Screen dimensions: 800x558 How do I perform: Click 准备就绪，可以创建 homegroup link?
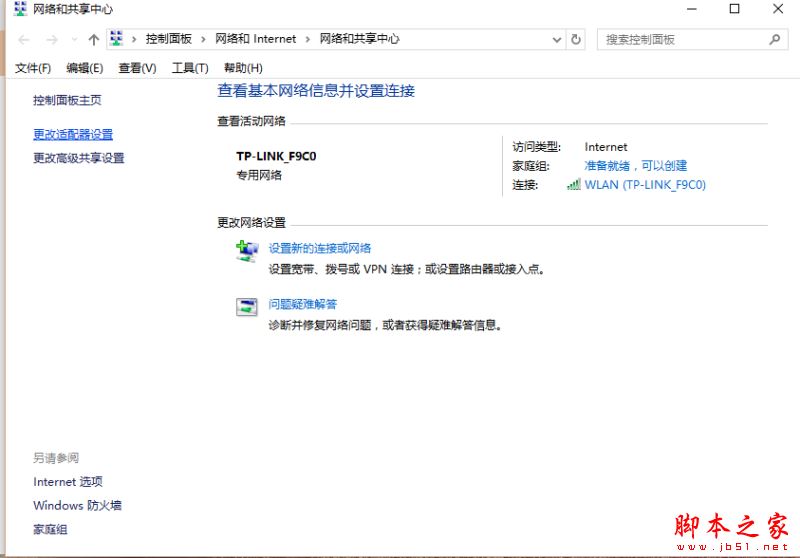pyautogui.click(x=636, y=166)
